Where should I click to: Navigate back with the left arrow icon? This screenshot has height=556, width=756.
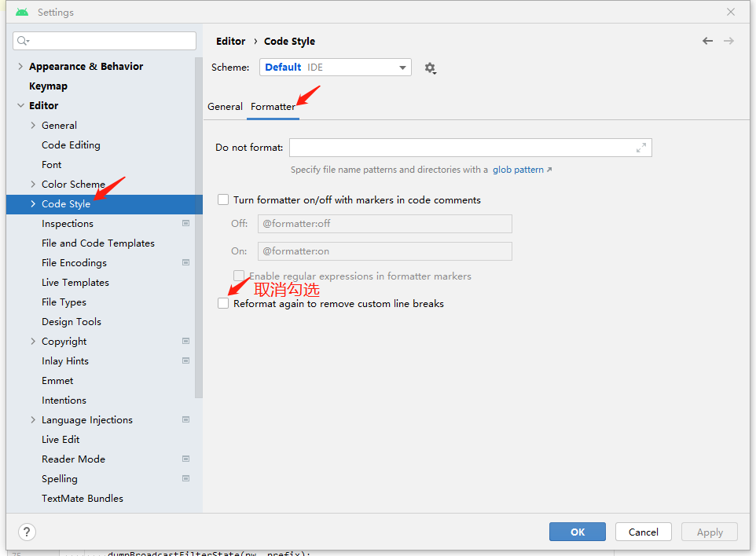click(706, 41)
